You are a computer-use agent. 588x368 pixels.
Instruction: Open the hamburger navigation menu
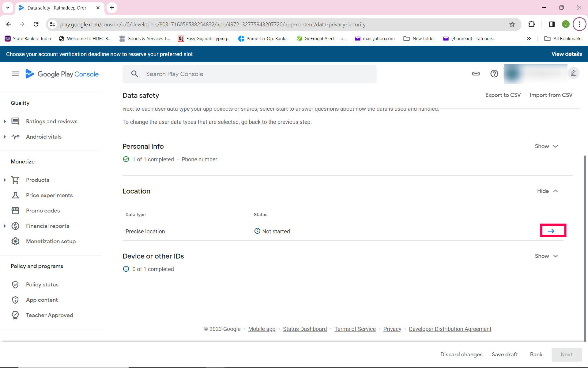(15, 74)
